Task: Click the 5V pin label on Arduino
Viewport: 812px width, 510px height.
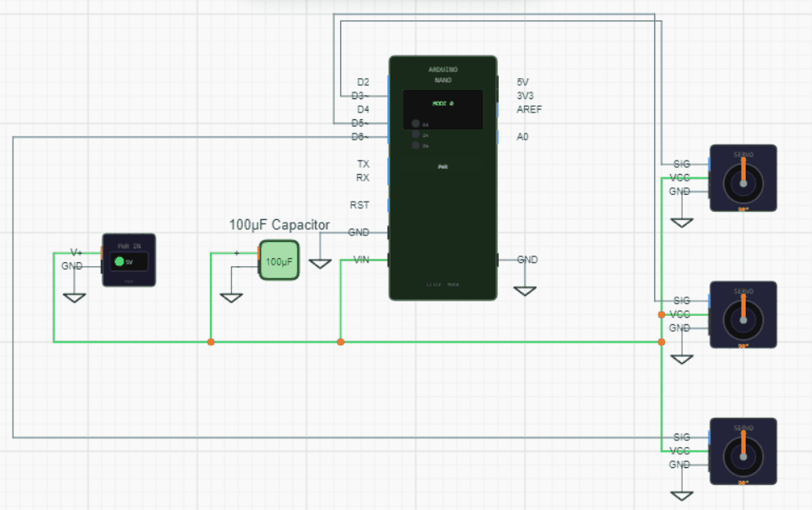Action: tap(522, 81)
